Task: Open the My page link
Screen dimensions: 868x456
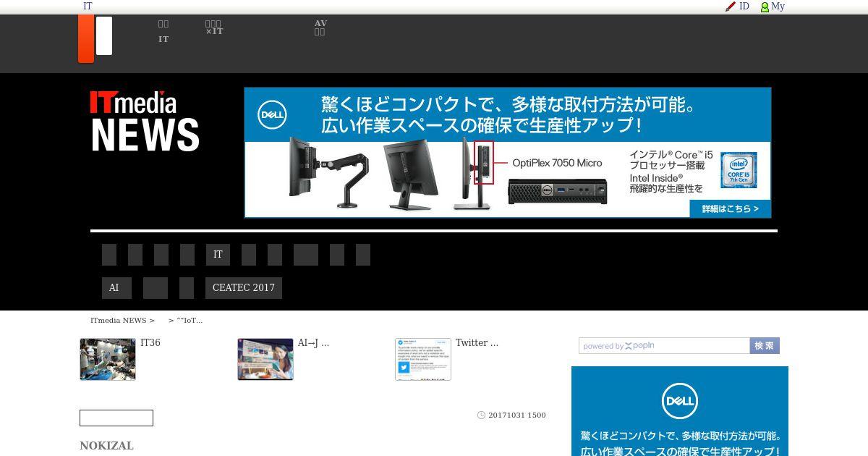Action: (778, 7)
